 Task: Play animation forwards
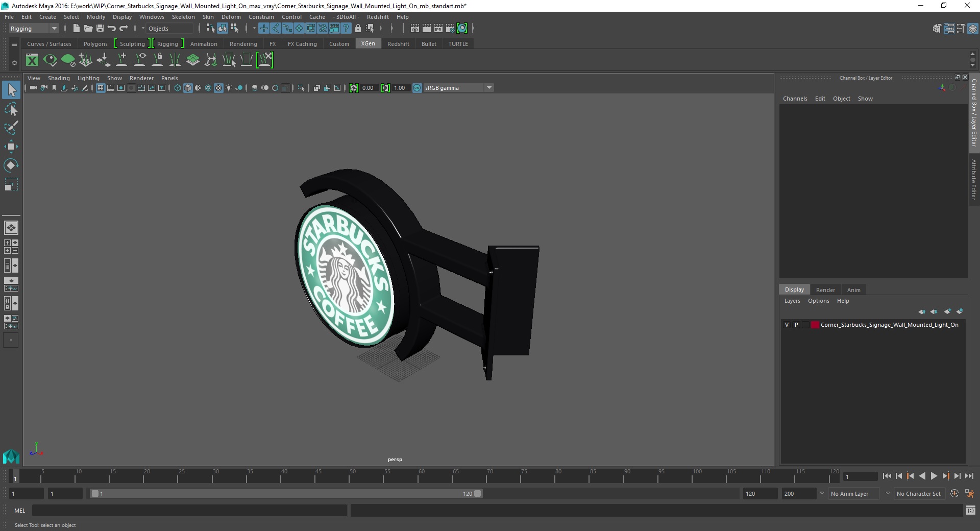[934, 476]
